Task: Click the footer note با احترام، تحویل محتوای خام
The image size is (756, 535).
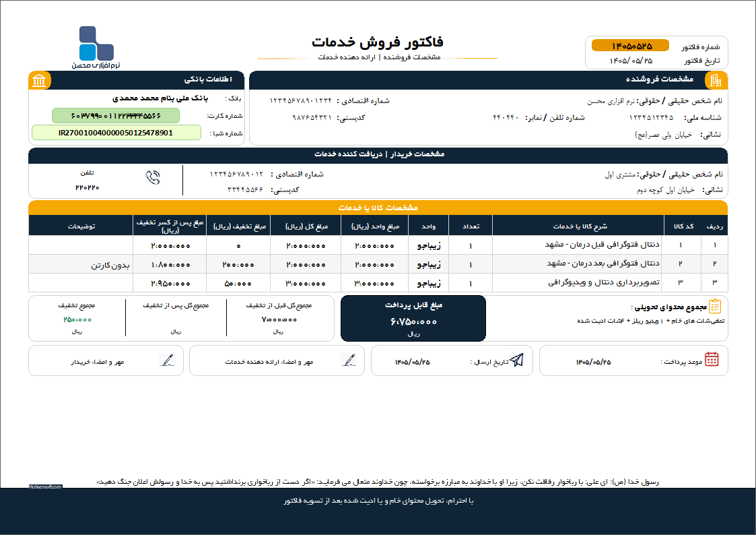Action: click(x=378, y=501)
